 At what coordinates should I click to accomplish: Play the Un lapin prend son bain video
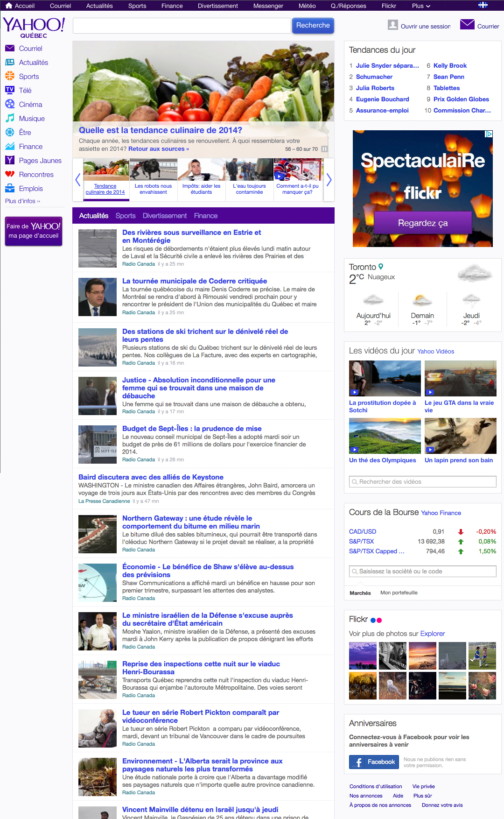pos(460,436)
